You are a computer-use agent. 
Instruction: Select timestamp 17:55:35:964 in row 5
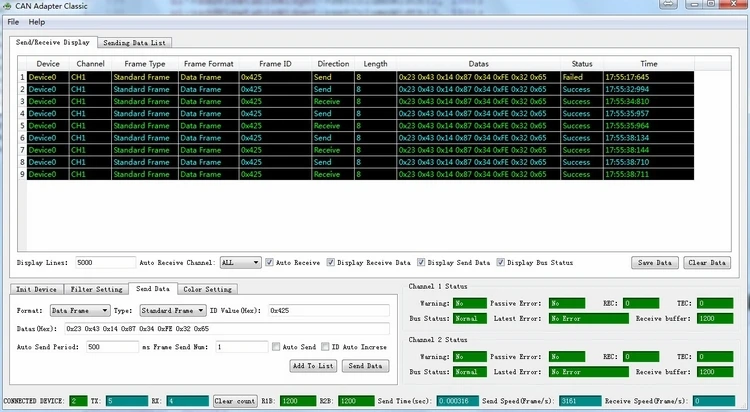pyautogui.click(x=649, y=126)
